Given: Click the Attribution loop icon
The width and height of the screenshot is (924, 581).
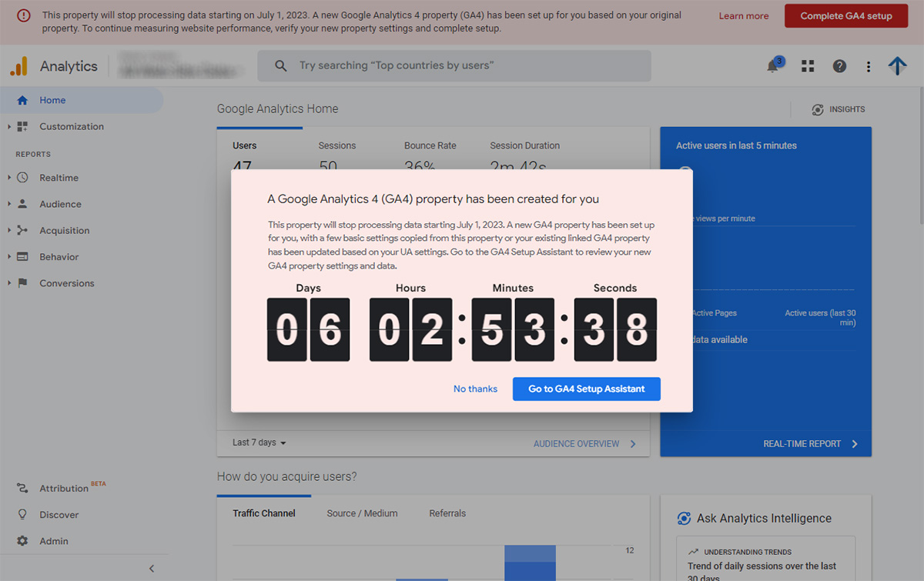Looking at the screenshot, I should 22,488.
